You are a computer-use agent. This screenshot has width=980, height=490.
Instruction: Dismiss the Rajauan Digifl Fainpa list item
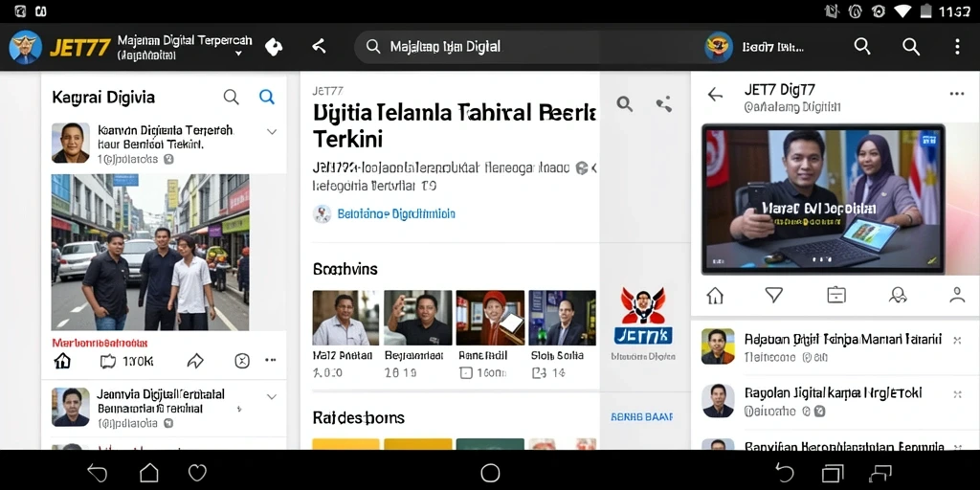[957, 340]
